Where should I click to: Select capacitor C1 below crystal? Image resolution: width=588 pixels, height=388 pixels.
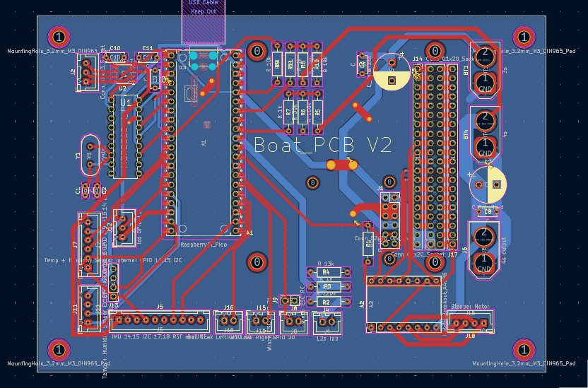click(86, 190)
